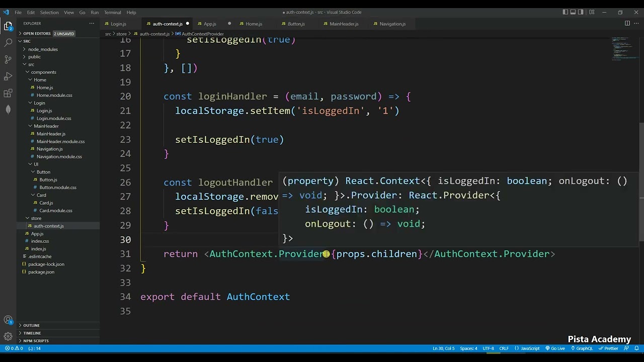This screenshot has width=644, height=362.
Task: Open editor More Actions ellipsis
Action: (636, 24)
